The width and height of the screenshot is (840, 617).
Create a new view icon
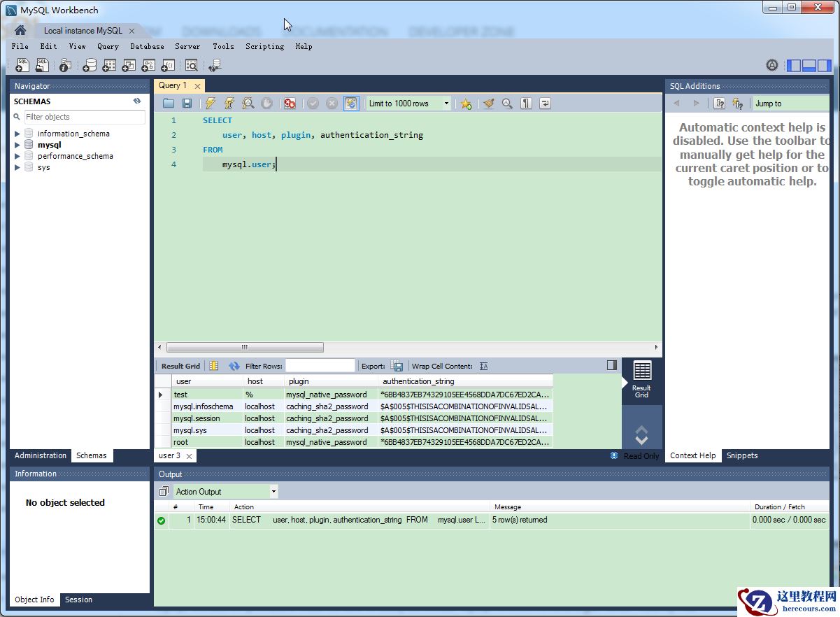(x=129, y=65)
